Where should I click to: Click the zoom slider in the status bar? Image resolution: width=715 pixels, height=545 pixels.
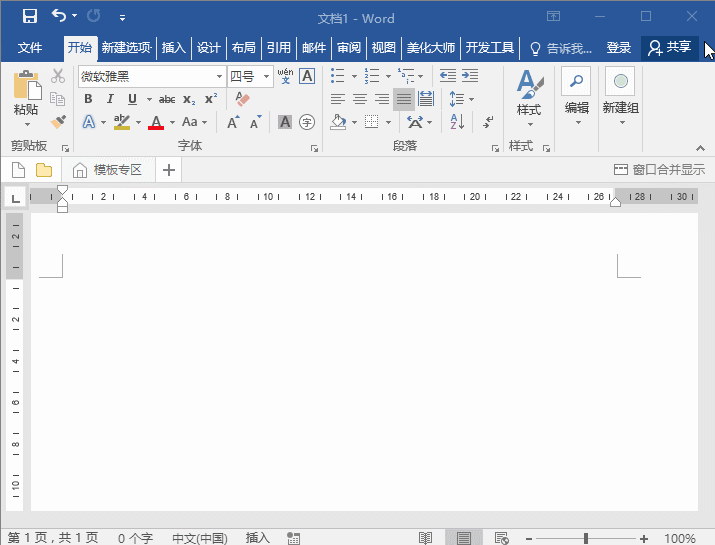pos(586,538)
